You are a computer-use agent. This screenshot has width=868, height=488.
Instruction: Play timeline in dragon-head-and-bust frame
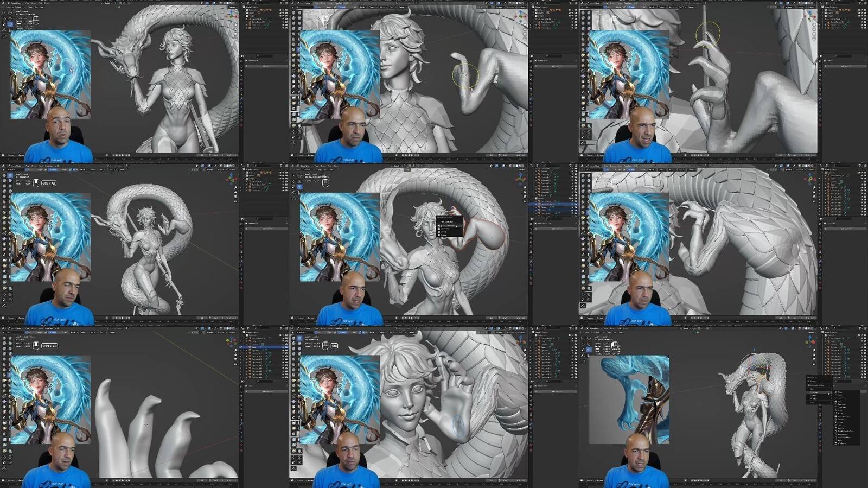[x=123, y=155]
